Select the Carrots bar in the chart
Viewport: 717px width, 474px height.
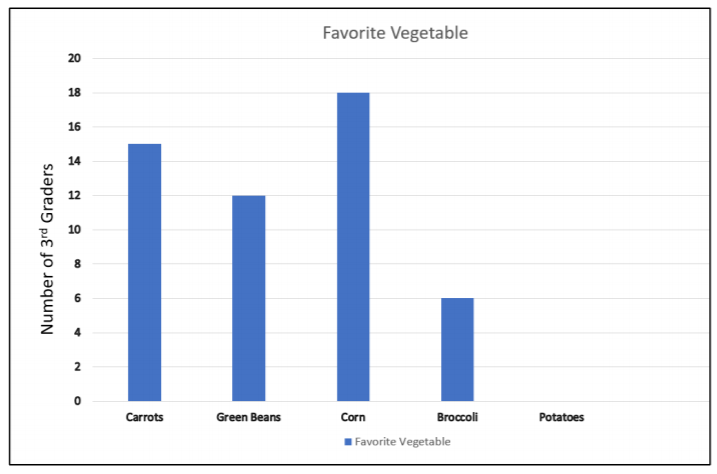pos(144,272)
